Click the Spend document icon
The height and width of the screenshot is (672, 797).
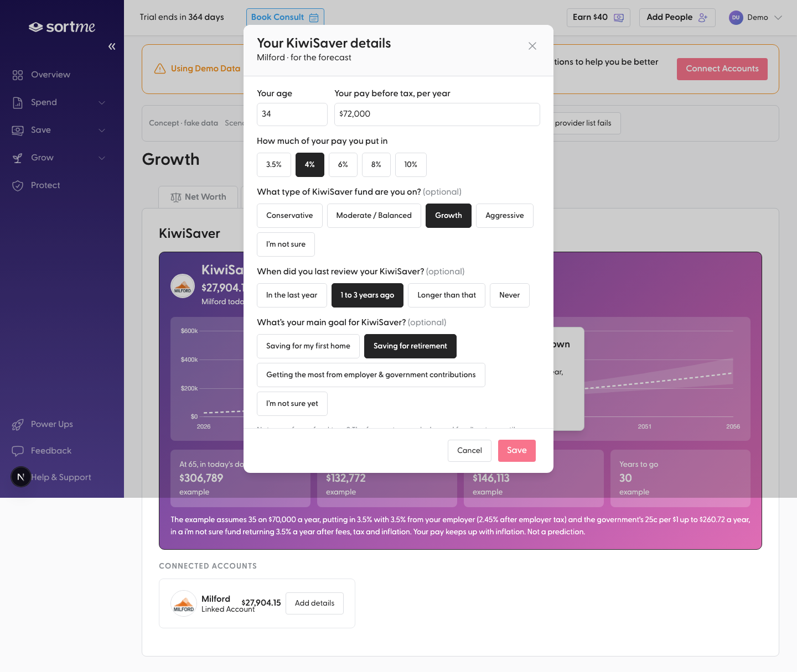18,102
